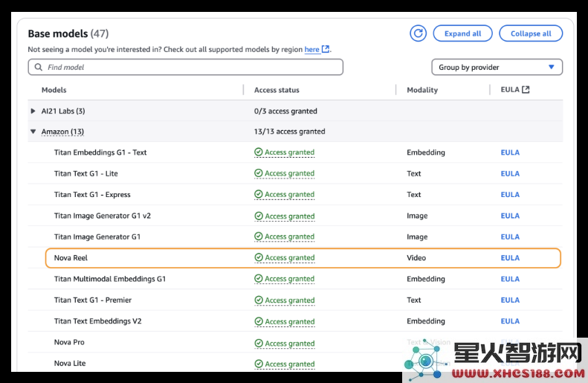Select the Titan Embeddings G1 - Text row name
The image size is (588, 383).
click(100, 152)
